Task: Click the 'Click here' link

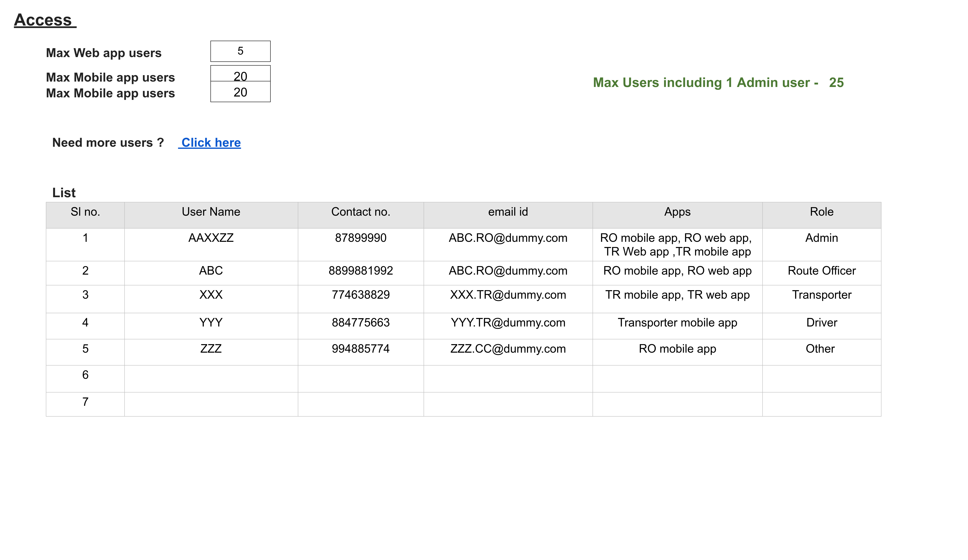Action: click(x=211, y=143)
